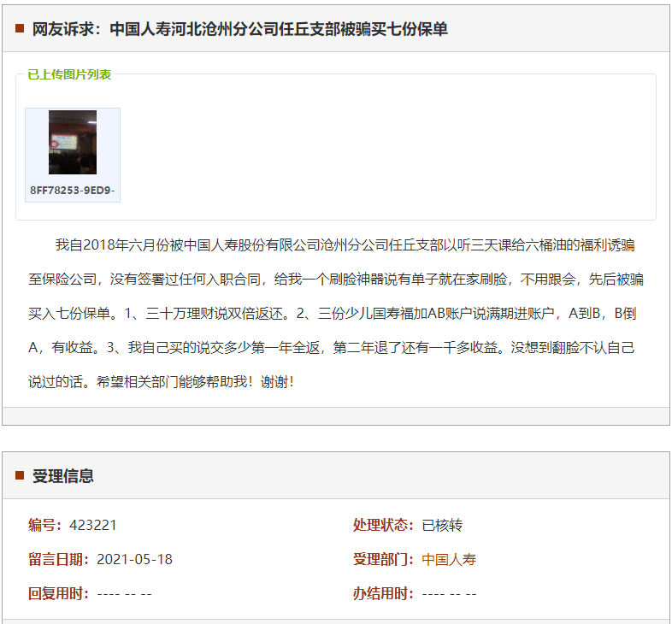Click the red square beside 受理信息 heading

pyautogui.click(x=20, y=475)
